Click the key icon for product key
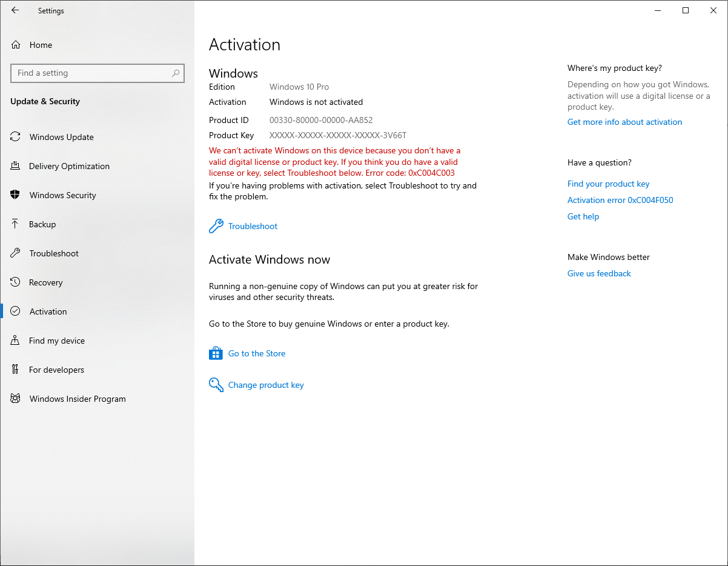This screenshot has width=728, height=566. (x=216, y=385)
